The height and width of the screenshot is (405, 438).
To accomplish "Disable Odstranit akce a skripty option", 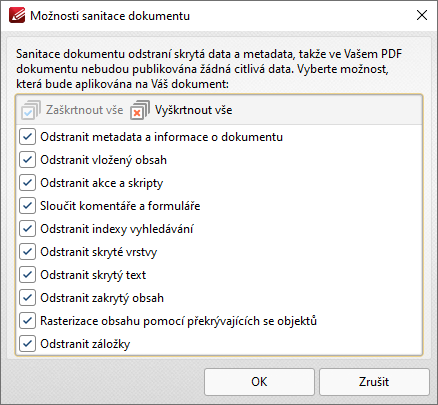I will coord(27,183).
